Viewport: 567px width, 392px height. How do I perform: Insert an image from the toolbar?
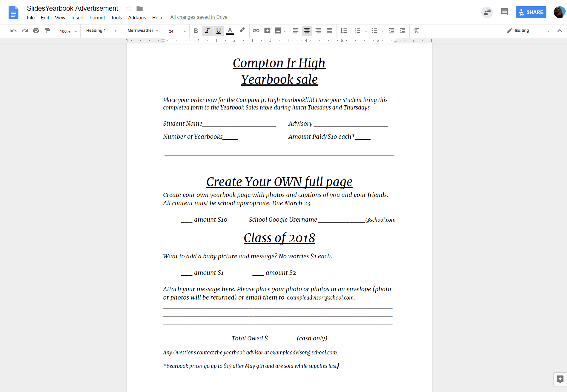[x=278, y=31]
